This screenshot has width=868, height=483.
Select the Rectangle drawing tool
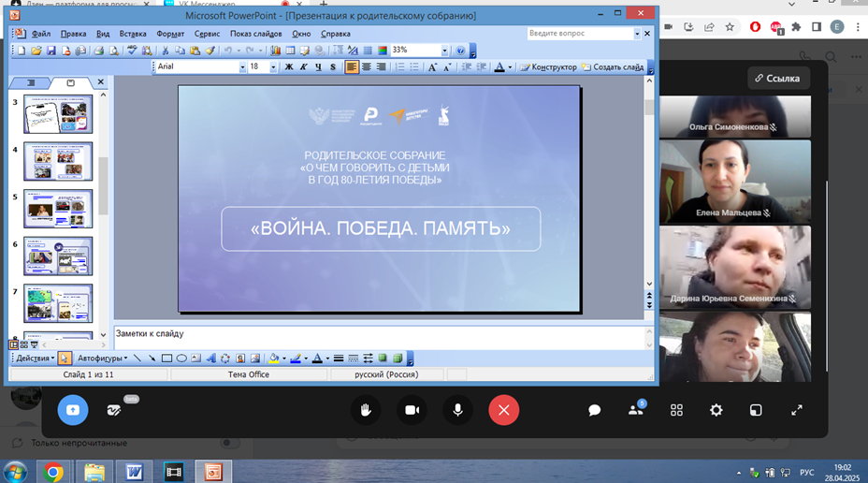tap(166, 359)
